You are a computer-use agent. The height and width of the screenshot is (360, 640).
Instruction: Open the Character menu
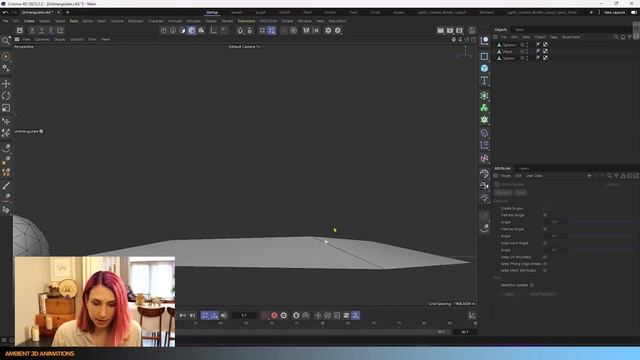coord(156,21)
